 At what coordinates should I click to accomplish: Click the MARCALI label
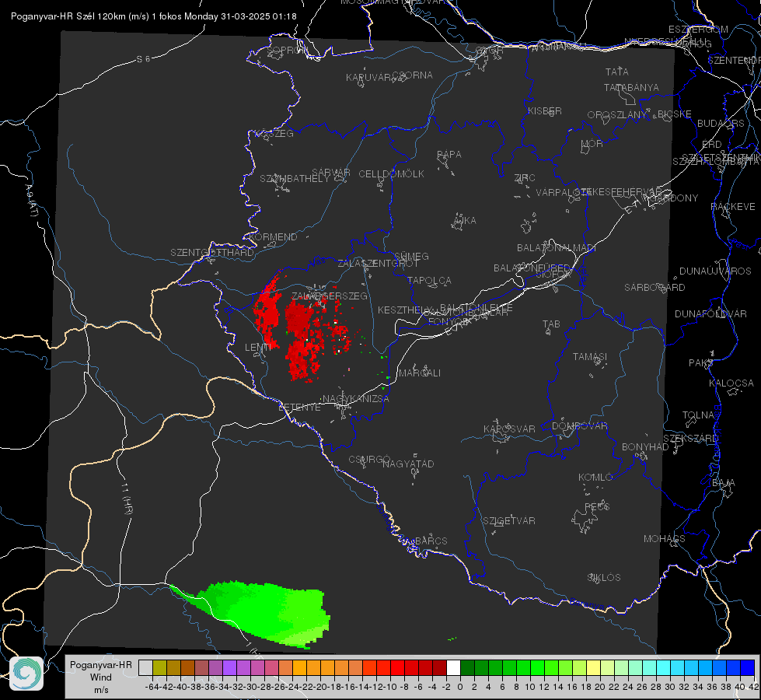(x=419, y=373)
